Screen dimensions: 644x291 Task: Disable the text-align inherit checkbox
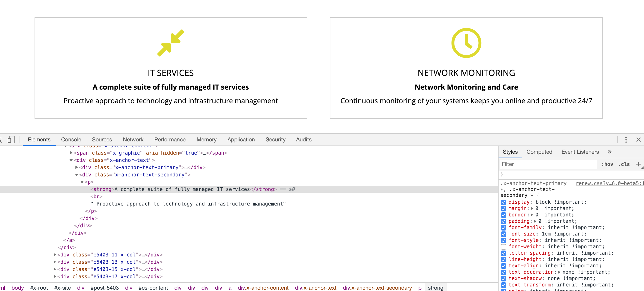(x=504, y=266)
